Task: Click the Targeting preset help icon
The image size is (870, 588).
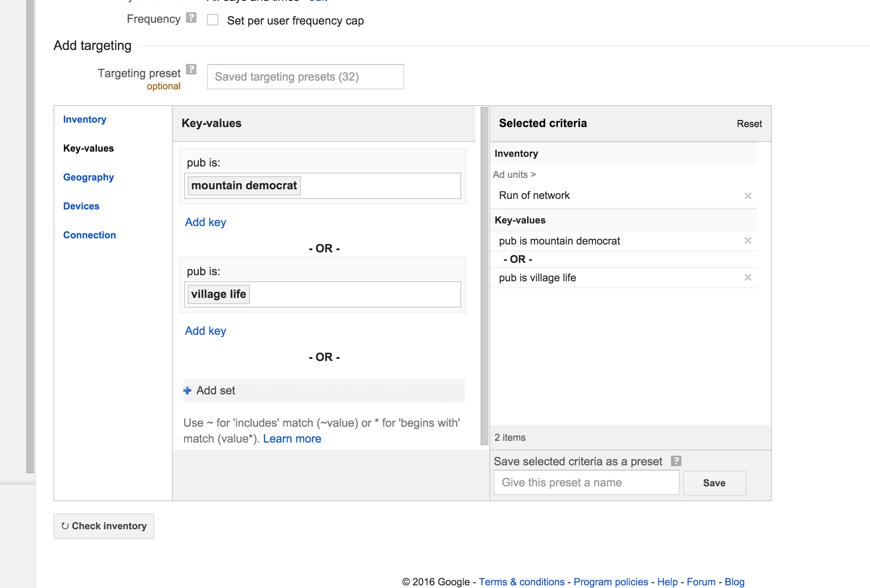Action: tap(191, 69)
